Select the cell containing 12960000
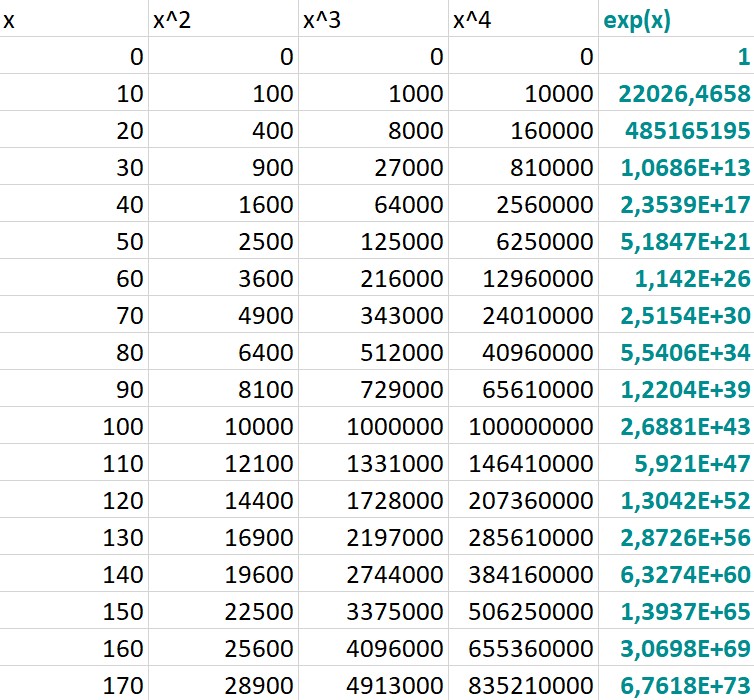Viewport: 754px width, 700px height. (524, 278)
